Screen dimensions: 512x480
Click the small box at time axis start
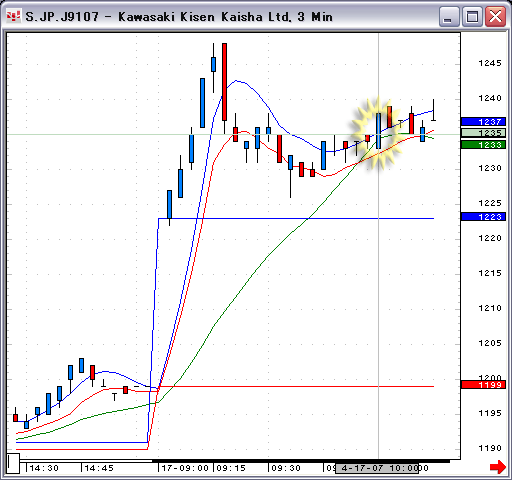tap(13, 463)
